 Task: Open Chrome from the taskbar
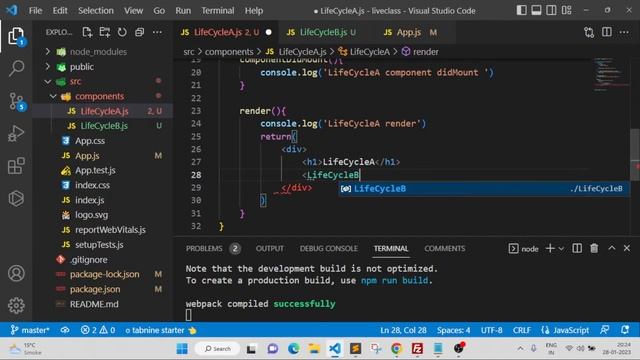click(x=396, y=349)
